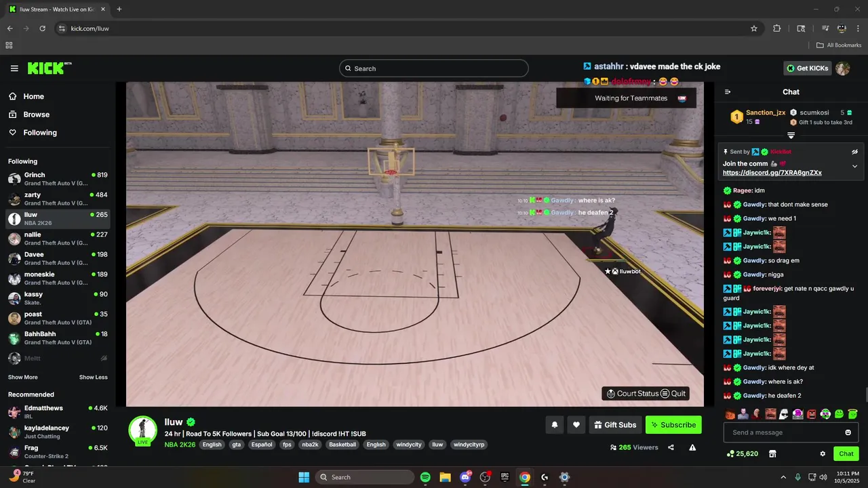
Task: Click the white ghost sunglasses quick emote
Action: [784, 413]
